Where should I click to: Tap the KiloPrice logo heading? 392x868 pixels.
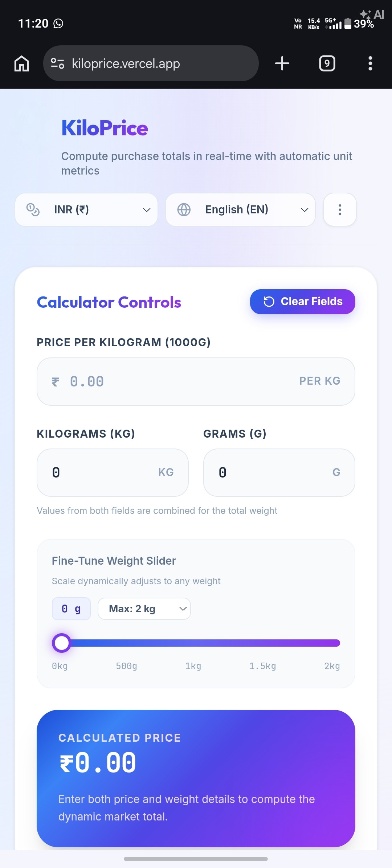tap(105, 128)
